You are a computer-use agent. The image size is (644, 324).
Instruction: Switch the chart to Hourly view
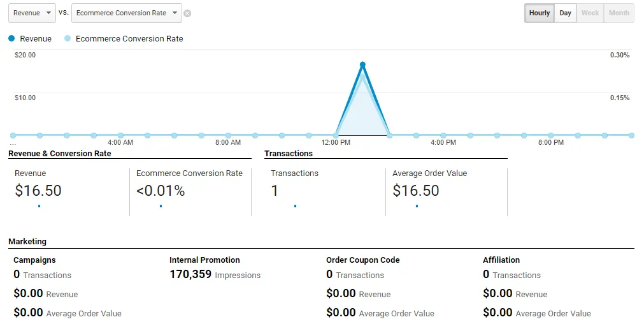(540, 13)
